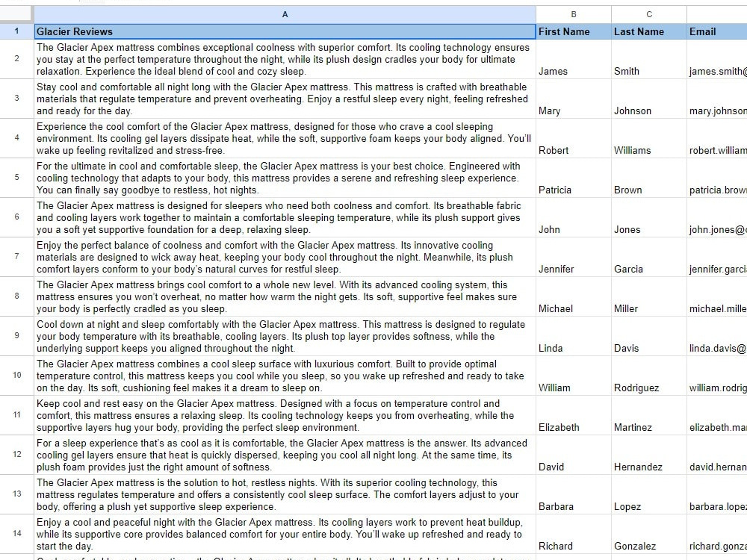Click the 'Last Name' header cell
The height and width of the screenshot is (560, 747).
pyautogui.click(x=649, y=31)
